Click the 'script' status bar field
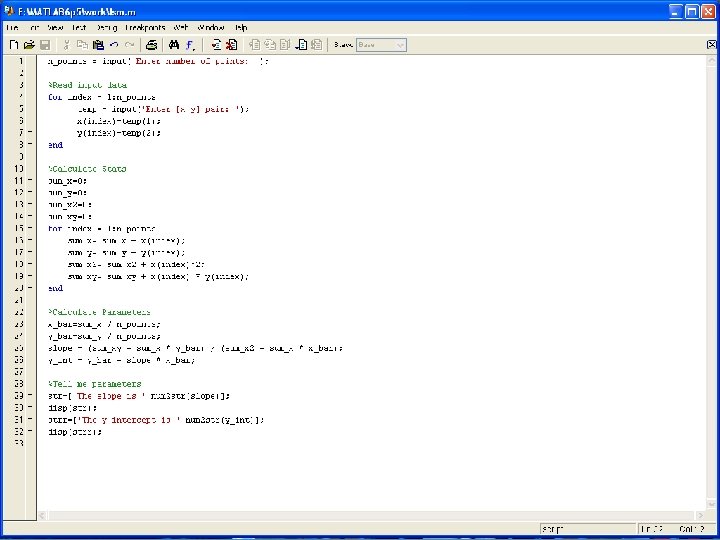720x540 pixels. [x=587, y=529]
